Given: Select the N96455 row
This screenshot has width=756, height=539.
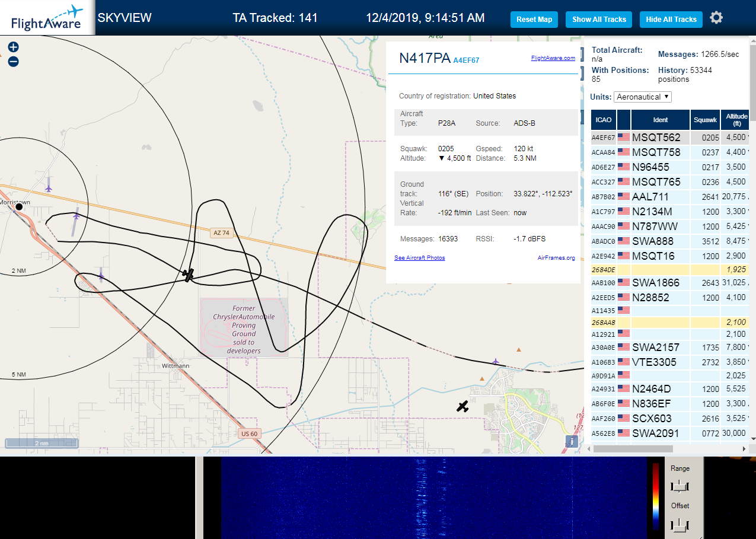Looking at the screenshot, I should (x=670, y=167).
